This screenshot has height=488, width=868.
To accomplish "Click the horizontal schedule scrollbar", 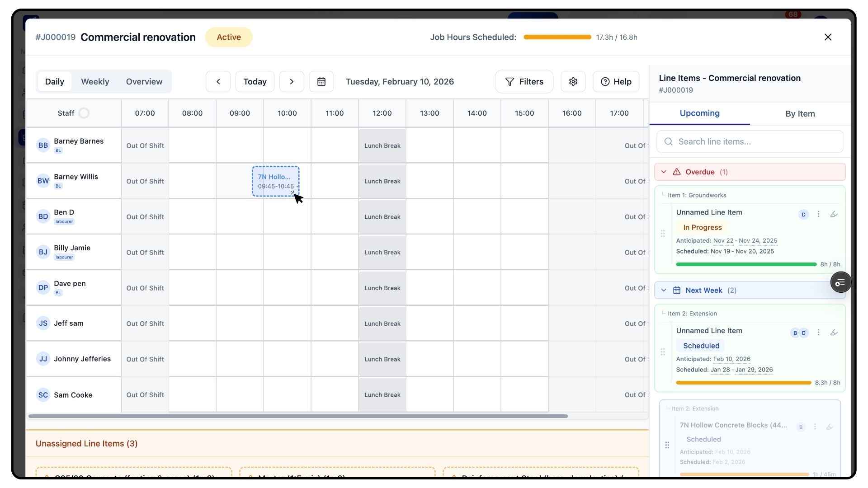I will 297,416.
